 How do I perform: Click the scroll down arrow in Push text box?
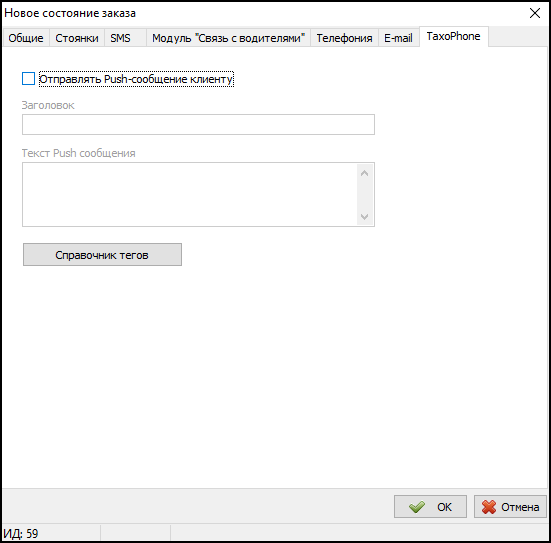[364, 216]
